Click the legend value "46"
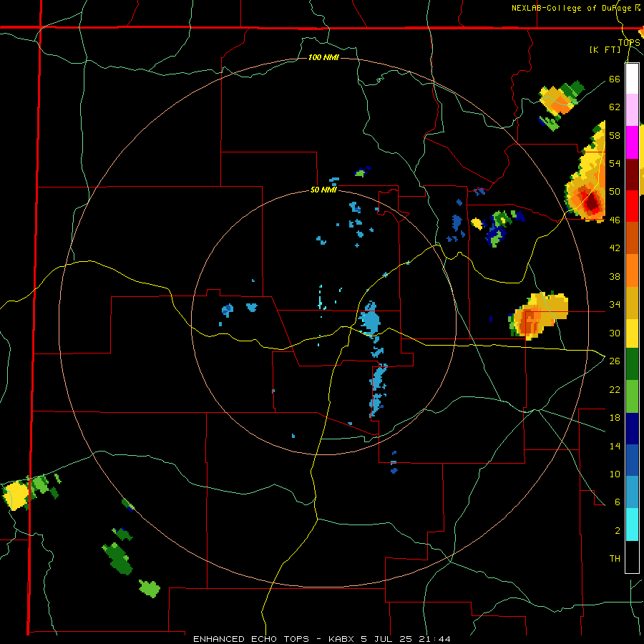Screen dimensions: 644x644 pyautogui.click(x=615, y=220)
